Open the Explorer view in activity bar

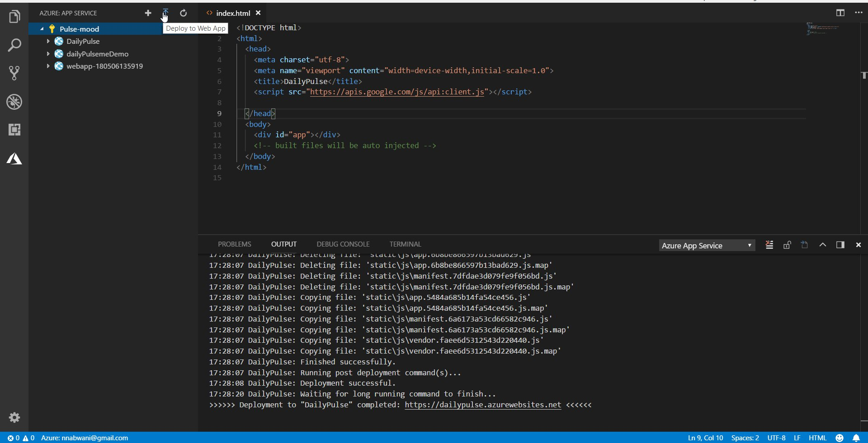coord(14,17)
